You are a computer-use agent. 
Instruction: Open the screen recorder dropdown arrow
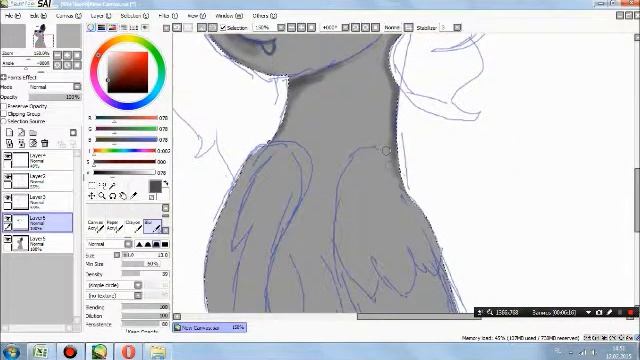click(588, 313)
